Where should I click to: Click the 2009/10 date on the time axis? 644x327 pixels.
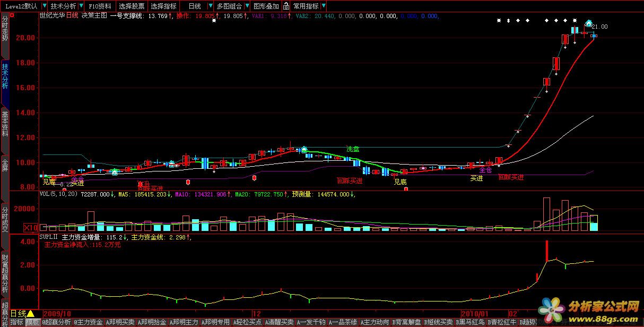[57, 314]
